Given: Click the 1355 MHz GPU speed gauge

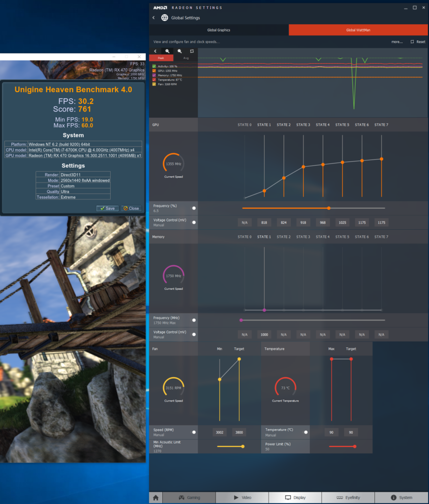Looking at the screenshot, I should [x=174, y=163].
